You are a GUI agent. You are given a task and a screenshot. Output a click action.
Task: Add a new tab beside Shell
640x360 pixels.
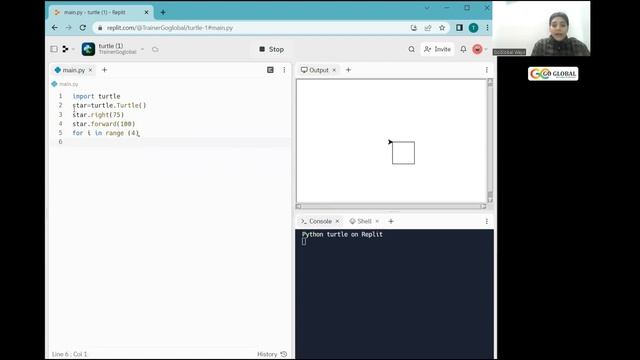click(391, 221)
